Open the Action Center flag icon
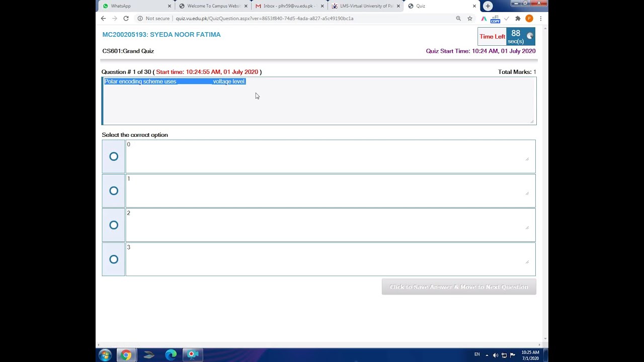The height and width of the screenshot is (362, 644). coord(513,355)
